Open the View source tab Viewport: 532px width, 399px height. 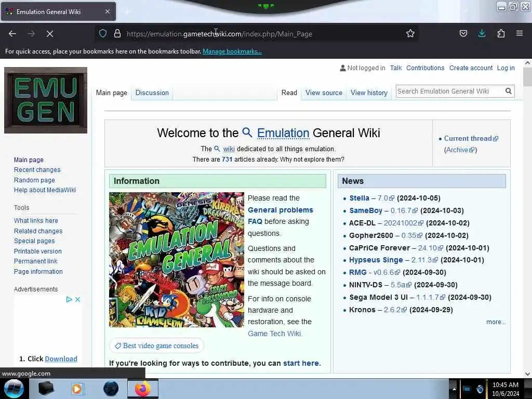pos(324,92)
